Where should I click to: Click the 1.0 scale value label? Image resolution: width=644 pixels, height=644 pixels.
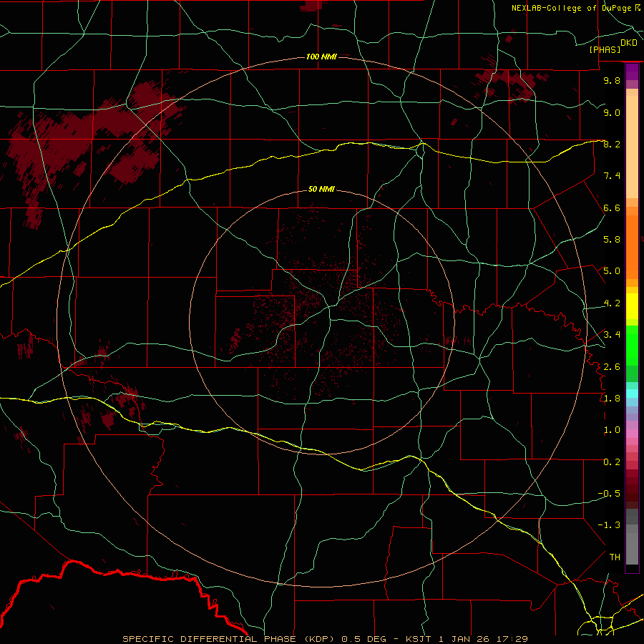coord(612,430)
